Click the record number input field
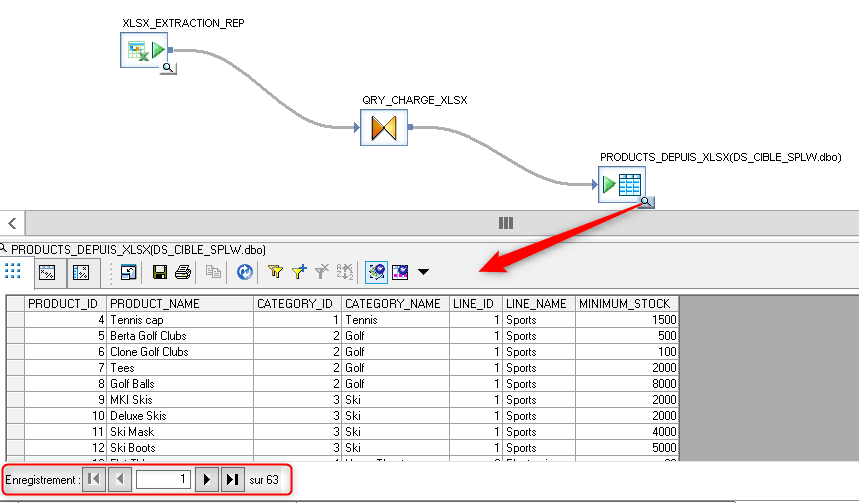Image resolution: width=859 pixels, height=503 pixels. (163, 480)
